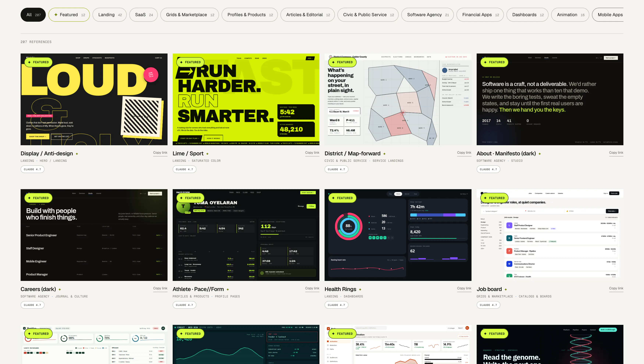Viewport: 644px width, 364px height.
Task: Open the Display / Anti-design title link
Action: [x=47, y=154]
